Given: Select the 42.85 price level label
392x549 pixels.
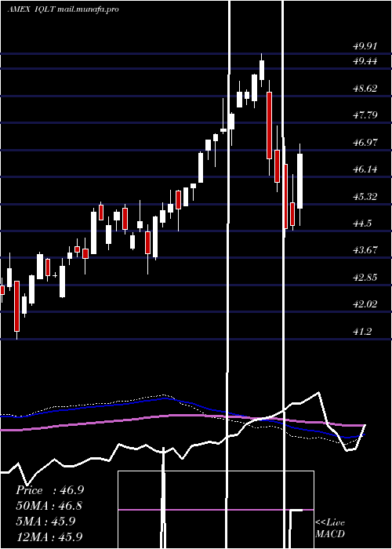Looking at the screenshot, I should [365, 278].
